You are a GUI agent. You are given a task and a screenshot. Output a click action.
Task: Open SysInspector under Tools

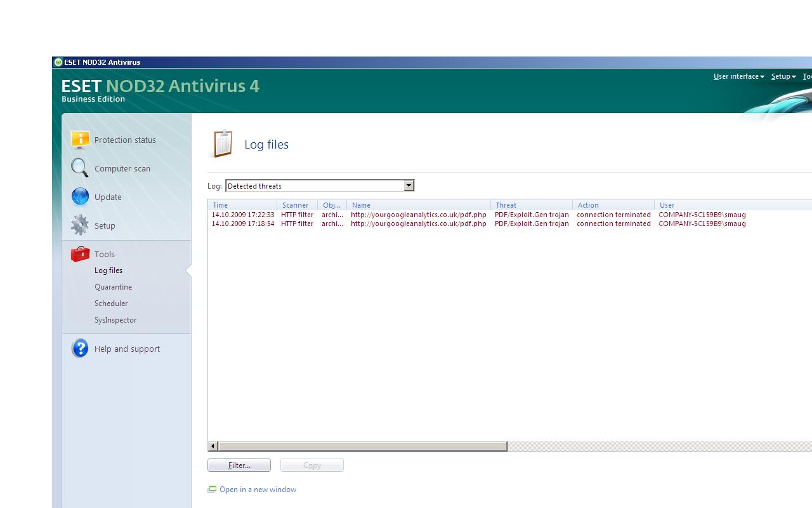click(115, 320)
